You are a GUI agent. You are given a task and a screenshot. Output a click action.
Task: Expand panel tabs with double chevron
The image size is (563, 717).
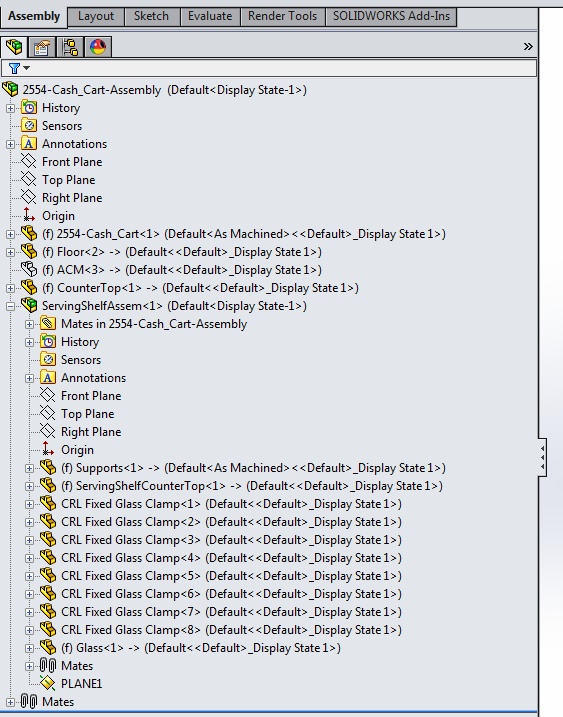pyautogui.click(x=528, y=46)
